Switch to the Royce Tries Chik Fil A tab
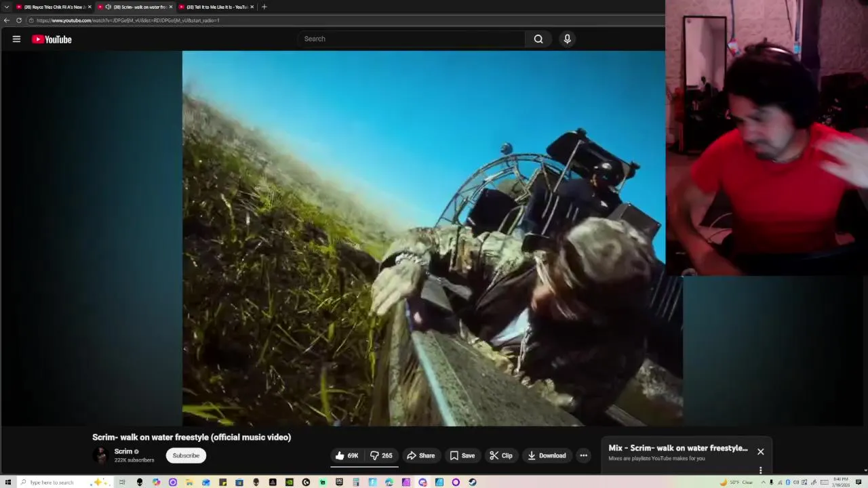The height and width of the screenshot is (488, 868). [54, 7]
